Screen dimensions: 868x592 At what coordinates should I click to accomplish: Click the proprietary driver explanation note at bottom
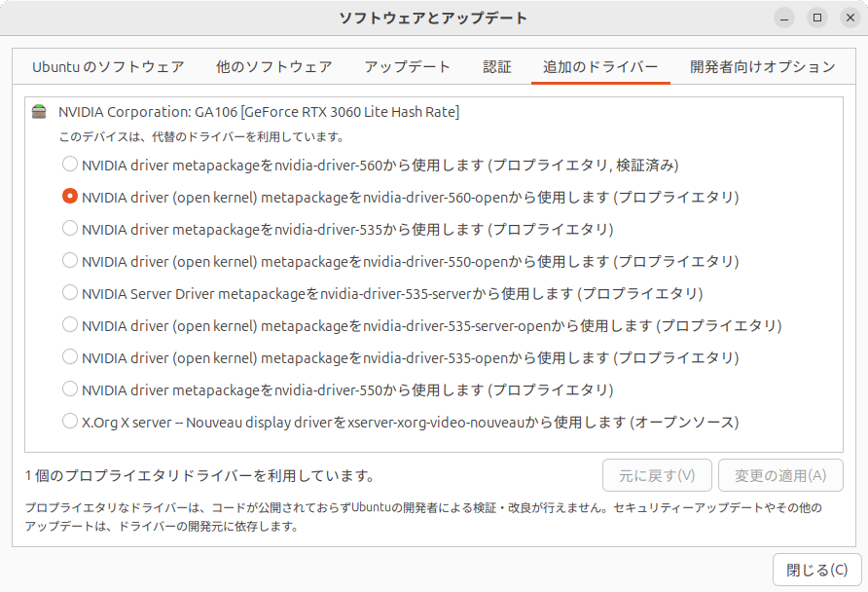point(423,517)
